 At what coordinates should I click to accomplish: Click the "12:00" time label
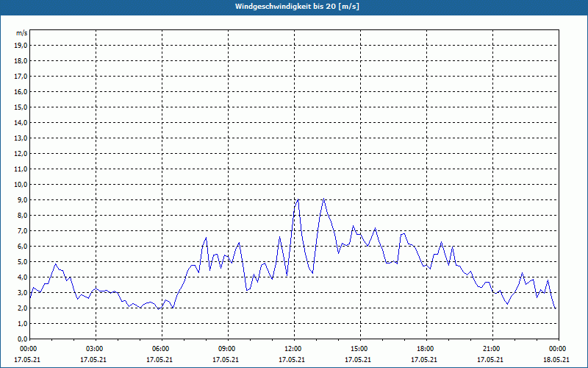pos(294,349)
